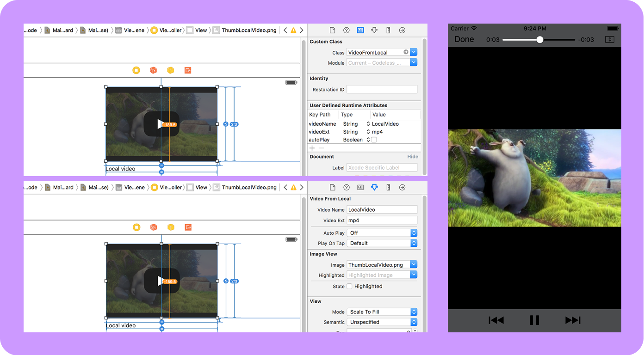Screen dimensions: 644x355
Task: Go to previous issue chevron in Custom Class window
Action: click(285, 30)
